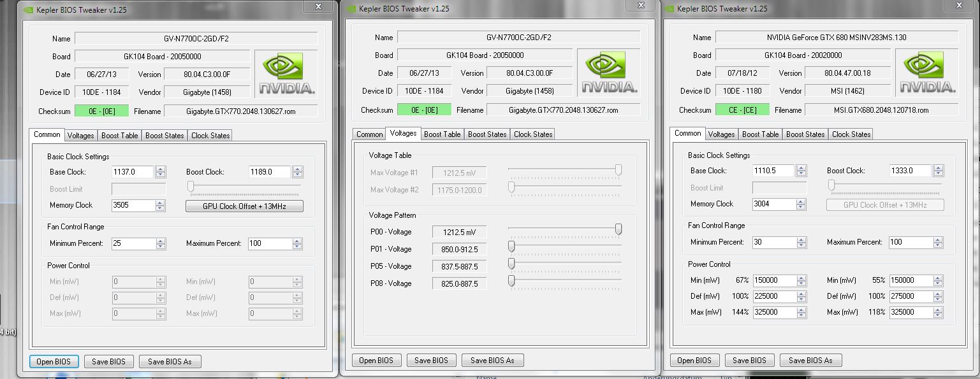Click NVIDIA logo in middle window
The image size is (980, 379).
[609, 73]
